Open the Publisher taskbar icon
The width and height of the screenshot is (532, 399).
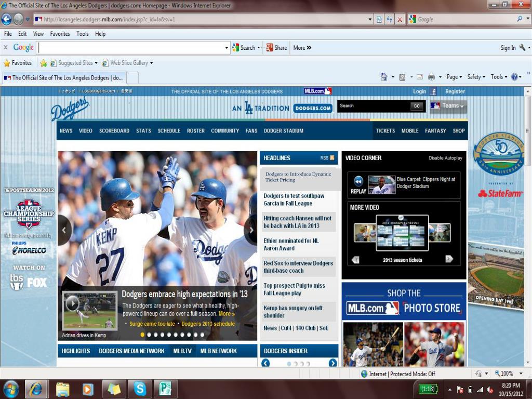coord(165,389)
